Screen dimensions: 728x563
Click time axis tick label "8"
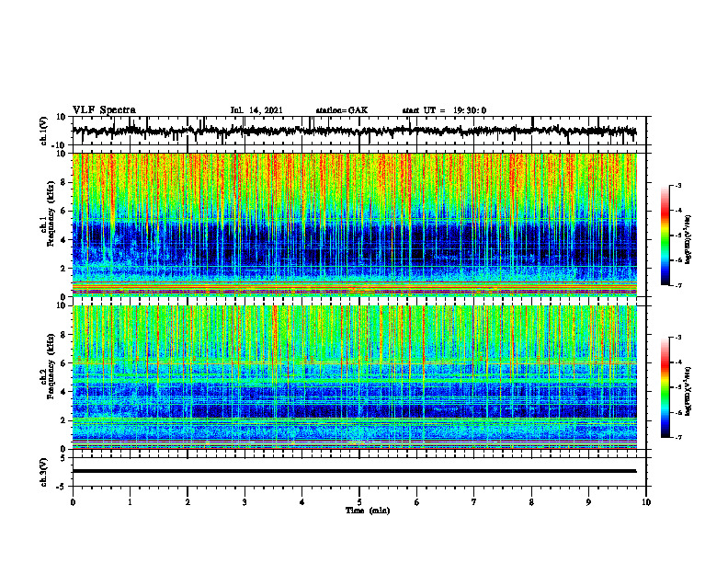tap(531, 502)
